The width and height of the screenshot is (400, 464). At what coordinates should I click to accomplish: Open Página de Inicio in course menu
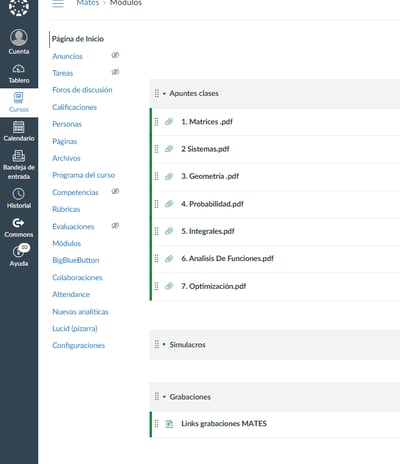point(78,39)
